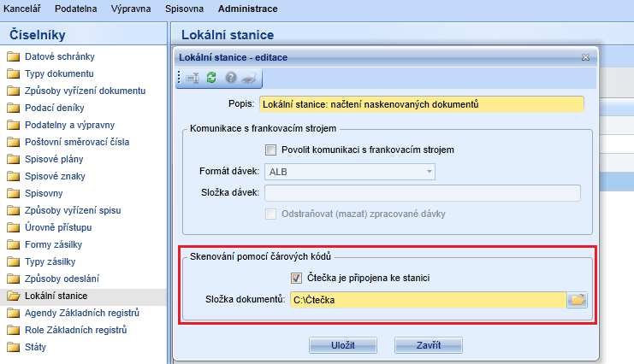Image resolution: width=634 pixels, height=364 pixels.
Task: Click the folder icon next to Typy dokumentu
Action: coord(14,73)
